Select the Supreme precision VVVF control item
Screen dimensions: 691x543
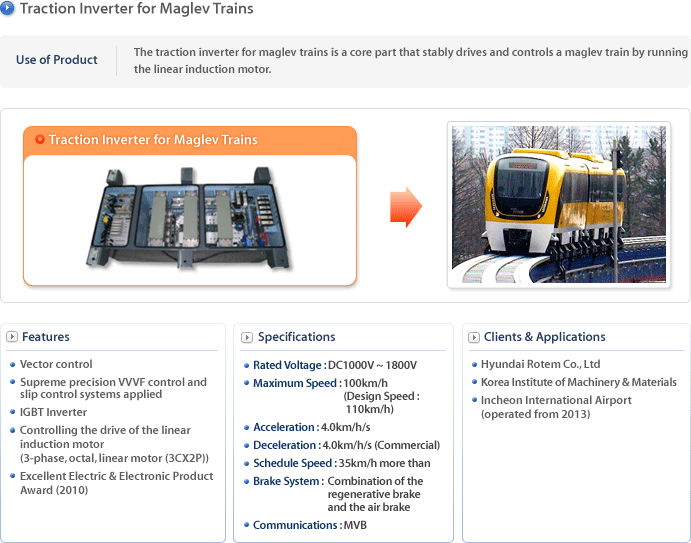(113, 388)
